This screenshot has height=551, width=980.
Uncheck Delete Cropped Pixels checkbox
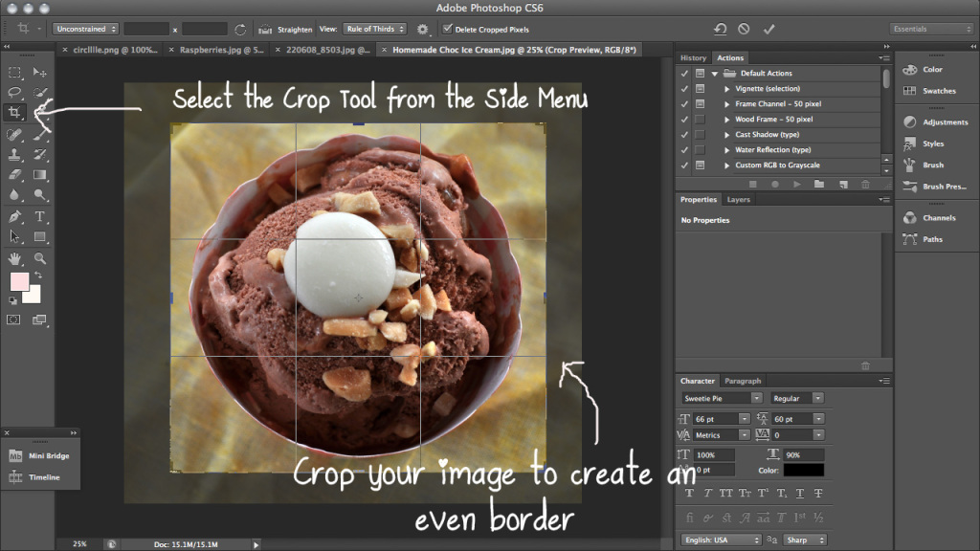pos(448,30)
